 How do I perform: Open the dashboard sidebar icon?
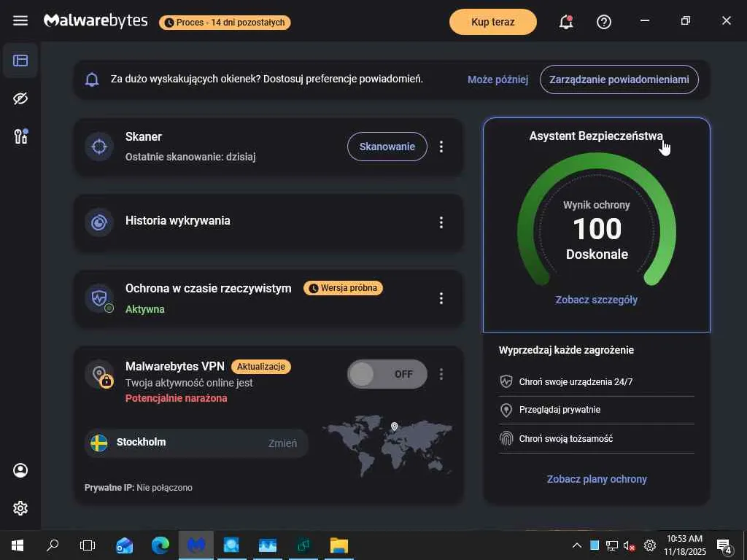coord(20,61)
